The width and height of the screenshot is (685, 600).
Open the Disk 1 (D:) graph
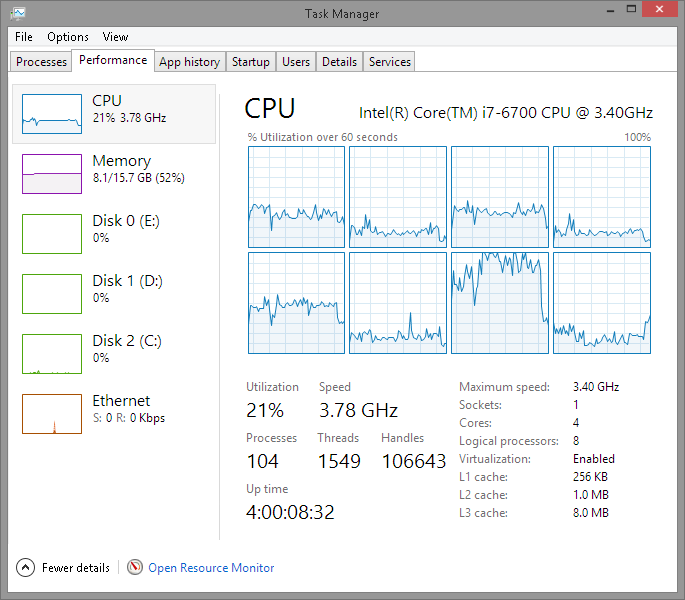click(x=52, y=294)
